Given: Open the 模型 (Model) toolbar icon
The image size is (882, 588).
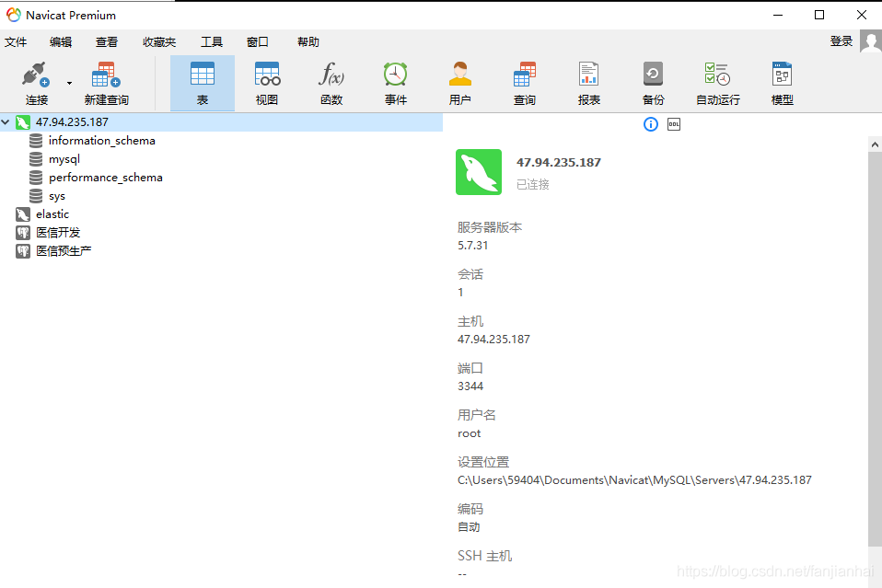Looking at the screenshot, I should tap(782, 81).
